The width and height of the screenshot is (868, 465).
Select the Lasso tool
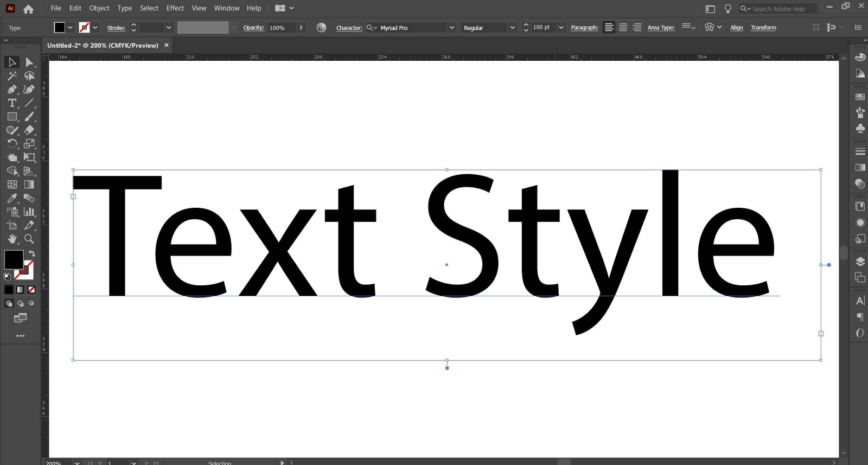coord(29,76)
